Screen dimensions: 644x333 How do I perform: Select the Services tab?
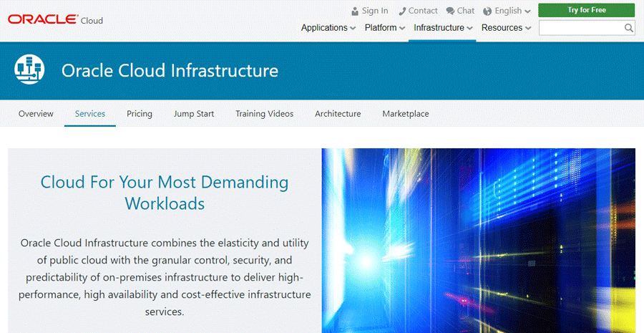coord(90,113)
